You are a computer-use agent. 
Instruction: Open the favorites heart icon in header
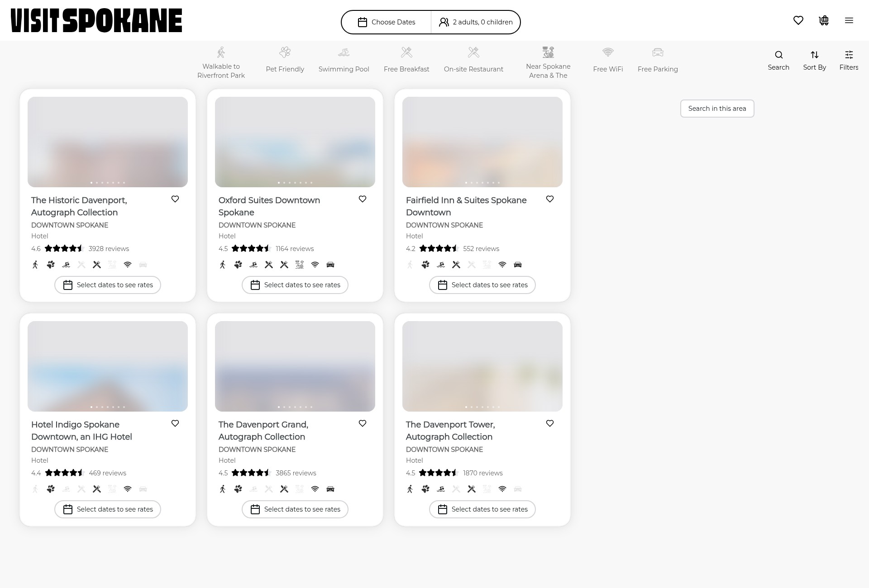coord(798,20)
